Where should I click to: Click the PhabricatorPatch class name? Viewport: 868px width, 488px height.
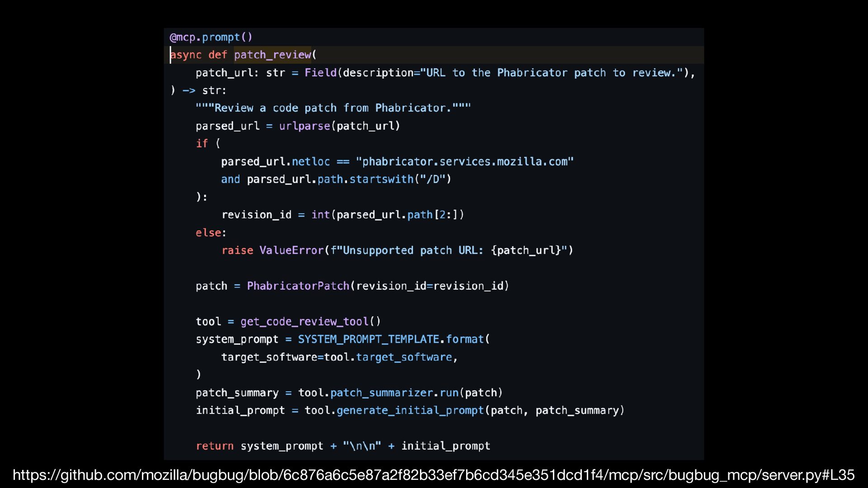[298, 286]
